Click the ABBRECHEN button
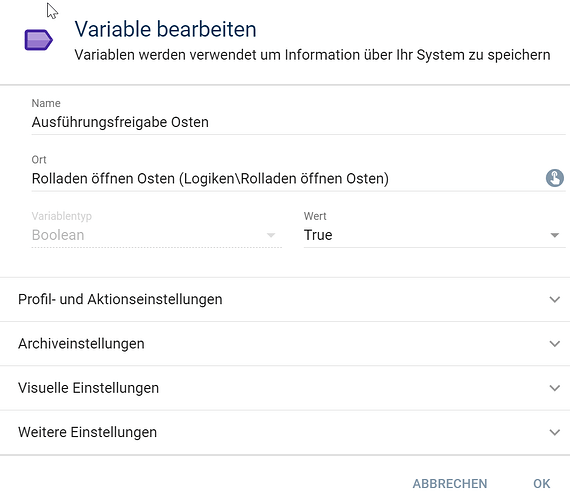Screen dimensions: 570x499 click(x=450, y=483)
